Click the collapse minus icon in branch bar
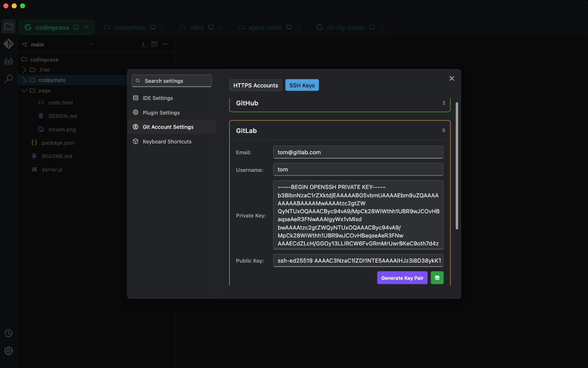 (x=165, y=44)
